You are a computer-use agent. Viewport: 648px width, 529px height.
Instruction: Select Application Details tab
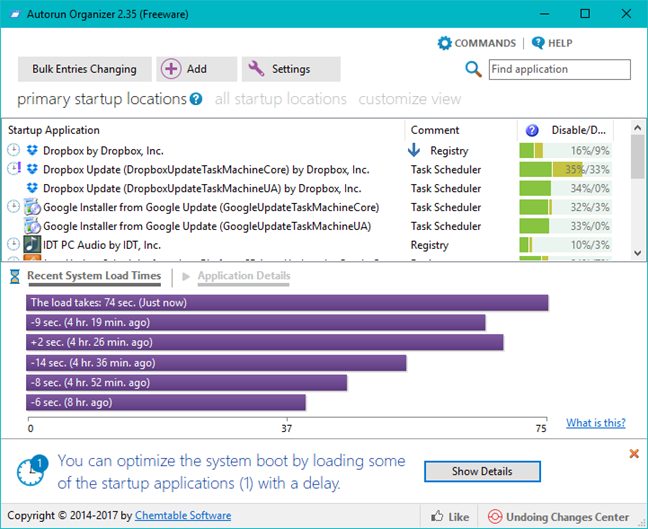pos(244,276)
